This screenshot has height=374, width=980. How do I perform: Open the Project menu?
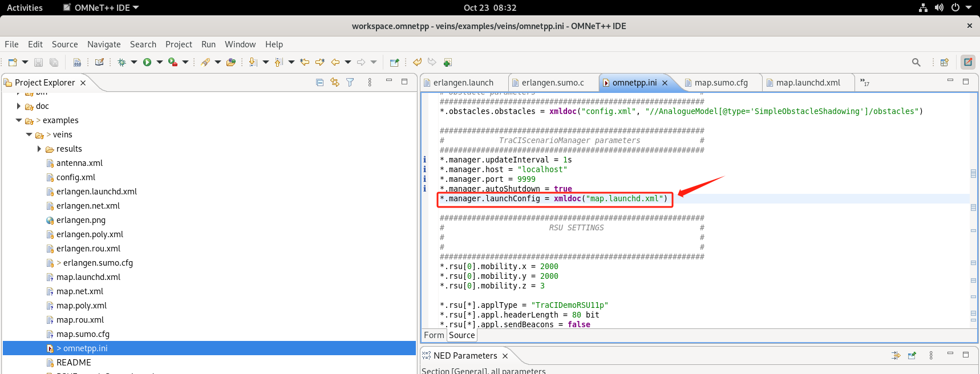(x=179, y=44)
